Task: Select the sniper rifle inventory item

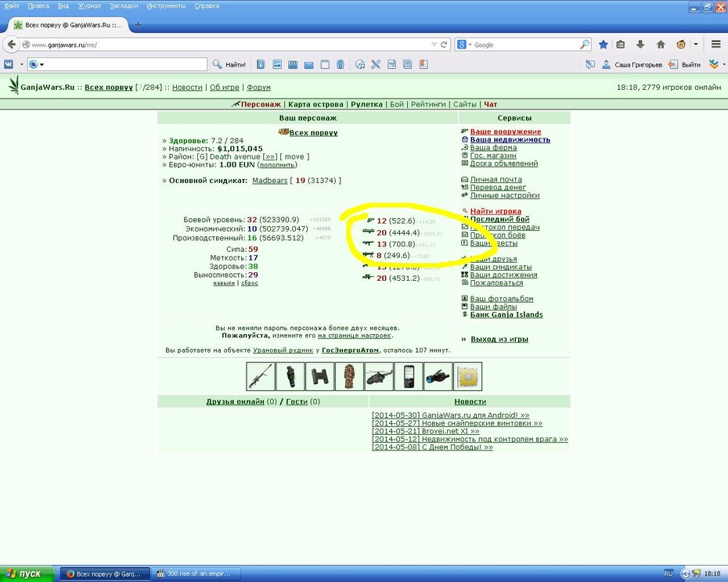Action: tap(261, 376)
